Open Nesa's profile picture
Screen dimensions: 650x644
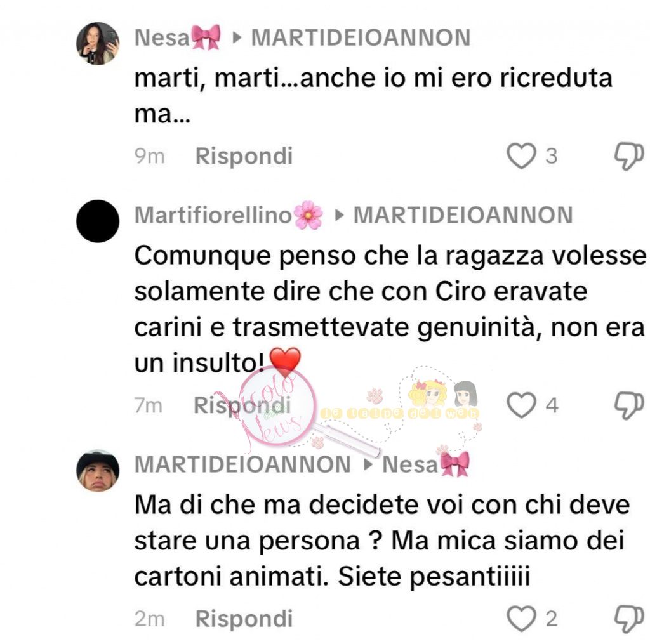[x=97, y=44]
